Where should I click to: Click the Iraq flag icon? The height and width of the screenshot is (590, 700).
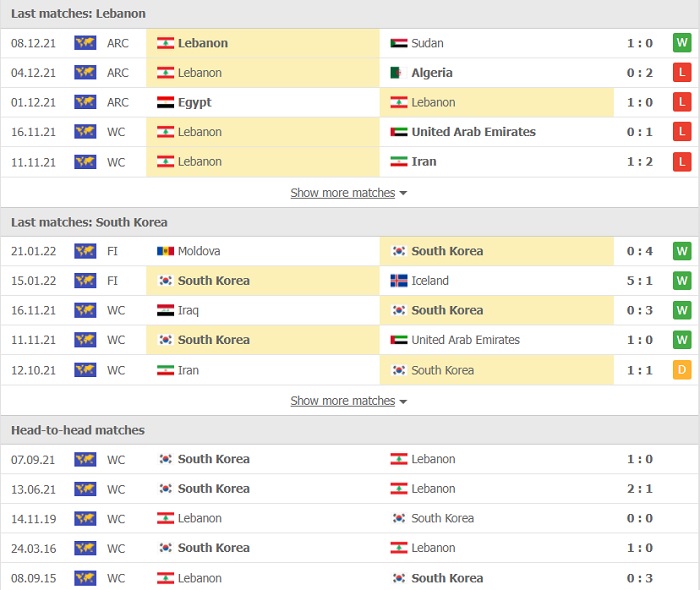[x=165, y=311]
